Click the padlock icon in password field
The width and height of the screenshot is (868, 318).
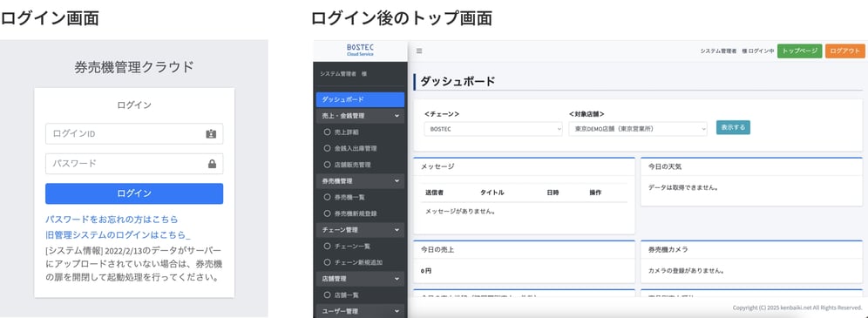[212, 164]
